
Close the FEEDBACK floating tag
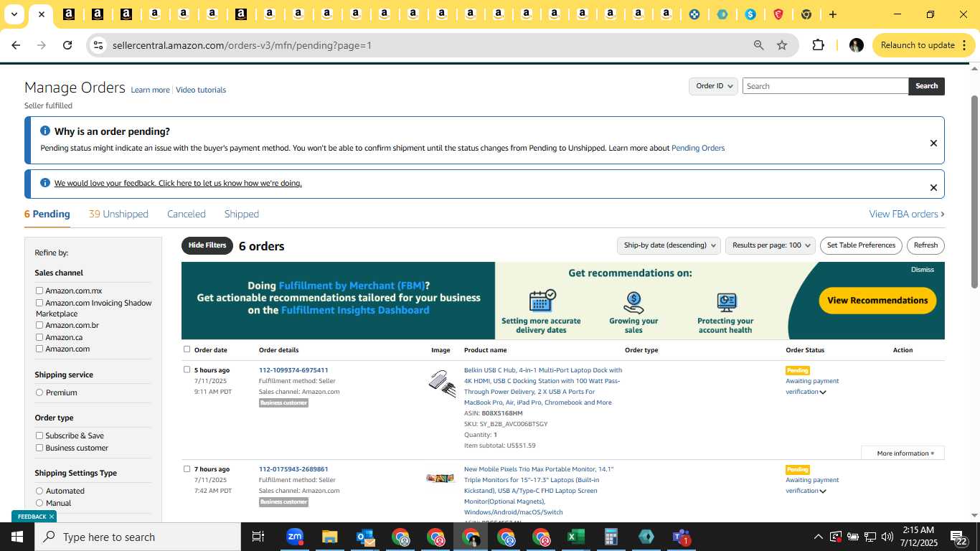(x=52, y=517)
